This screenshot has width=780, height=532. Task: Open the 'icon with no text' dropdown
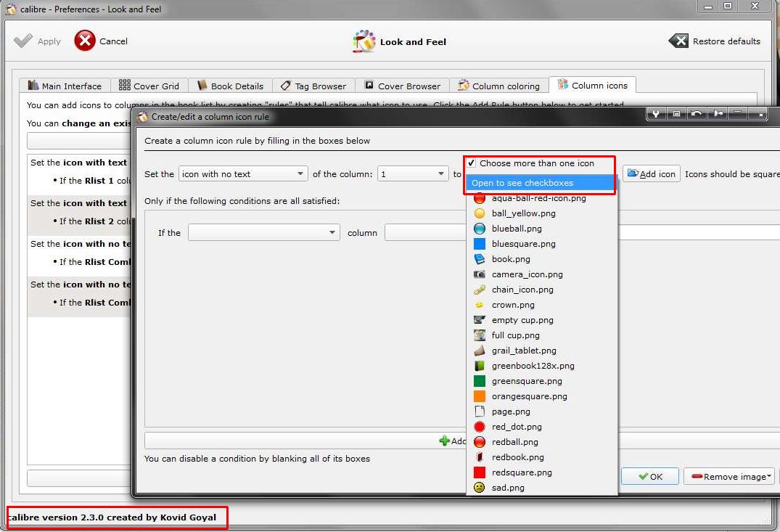(243, 174)
